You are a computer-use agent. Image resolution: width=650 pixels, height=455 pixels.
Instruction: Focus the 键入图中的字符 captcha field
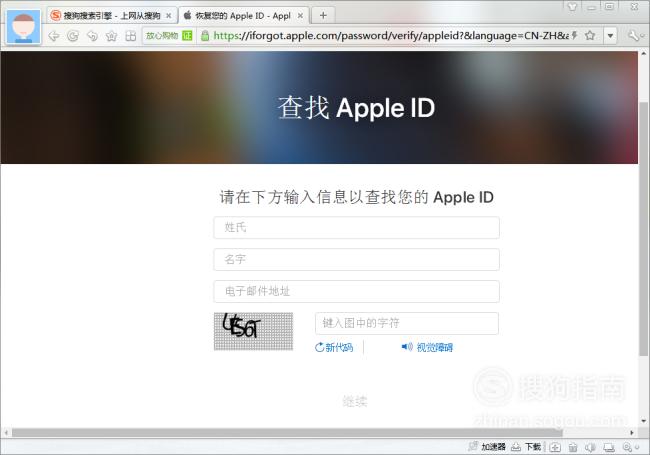[x=407, y=323]
